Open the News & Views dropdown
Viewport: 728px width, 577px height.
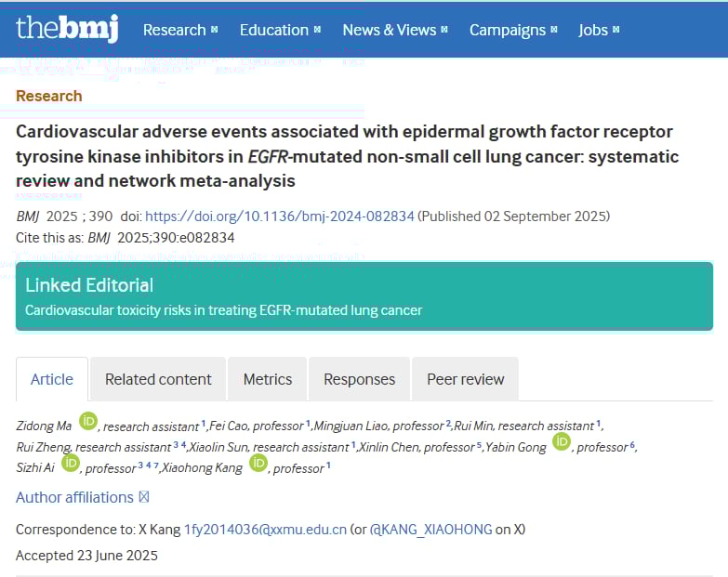(394, 30)
